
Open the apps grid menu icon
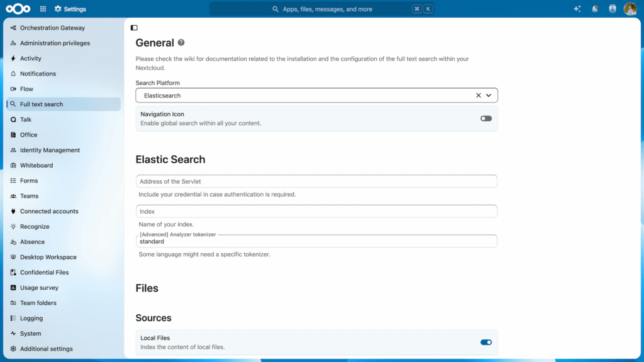43,9
